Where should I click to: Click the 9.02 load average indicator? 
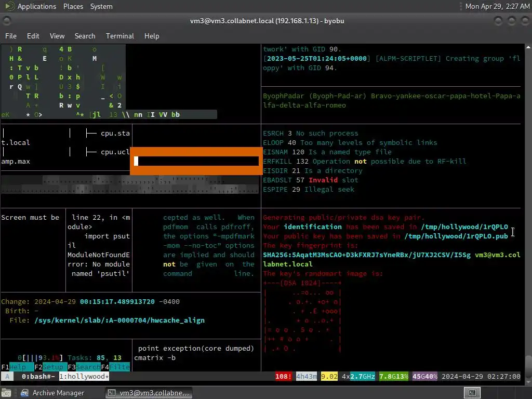[x=329, y=376]
